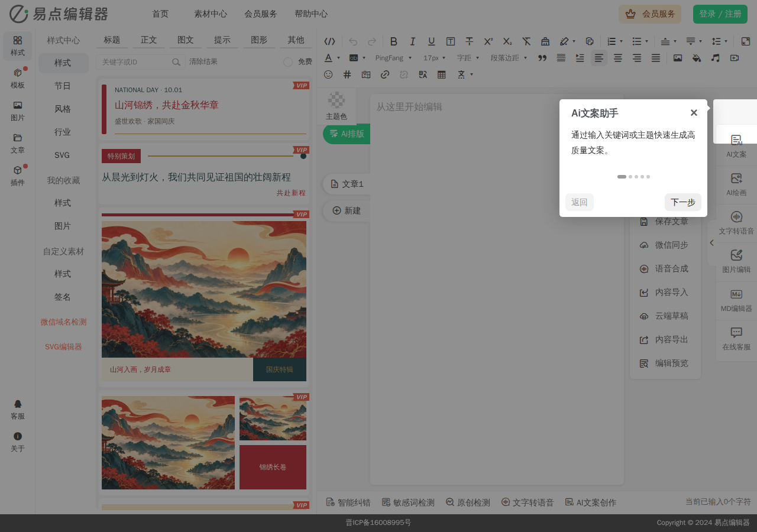
Task: Click the 会员服务 crown button
Action: [x=650, y=14]
